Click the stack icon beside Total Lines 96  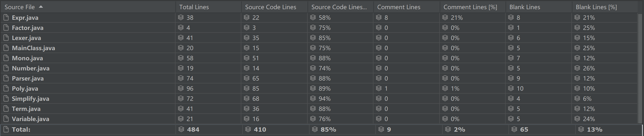(x=181, y=88)
